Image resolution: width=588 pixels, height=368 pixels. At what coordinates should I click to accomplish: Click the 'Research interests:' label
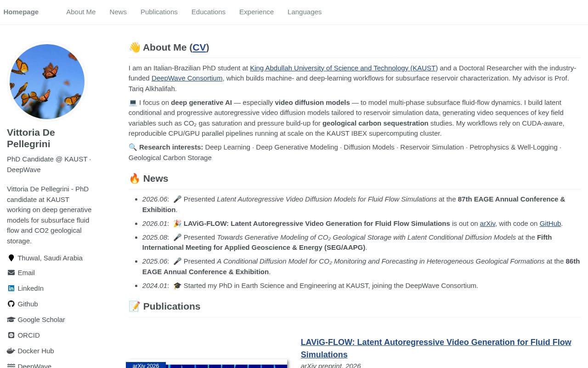pyautogui.click(x=171, y=147)
